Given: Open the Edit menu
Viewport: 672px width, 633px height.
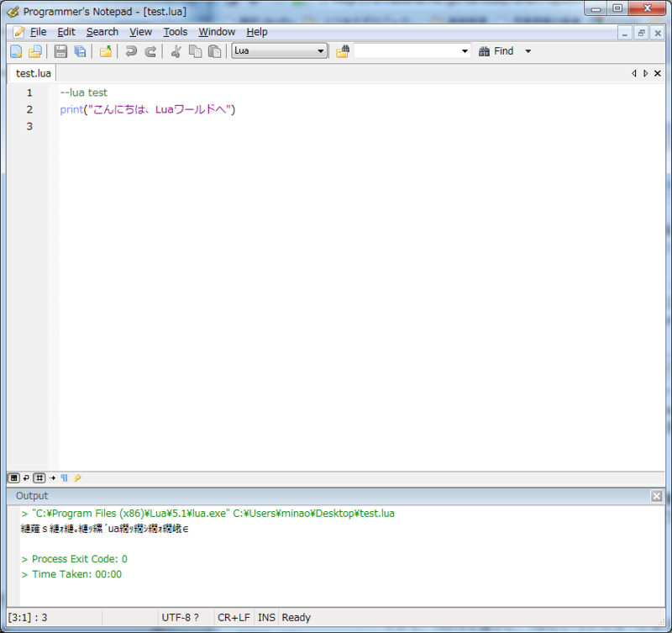Looking at the screenshot, I should pos(66,32).
